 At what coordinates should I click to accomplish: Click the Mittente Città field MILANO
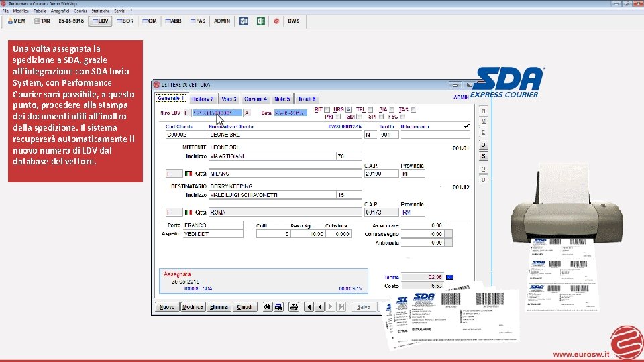[285, 174]
